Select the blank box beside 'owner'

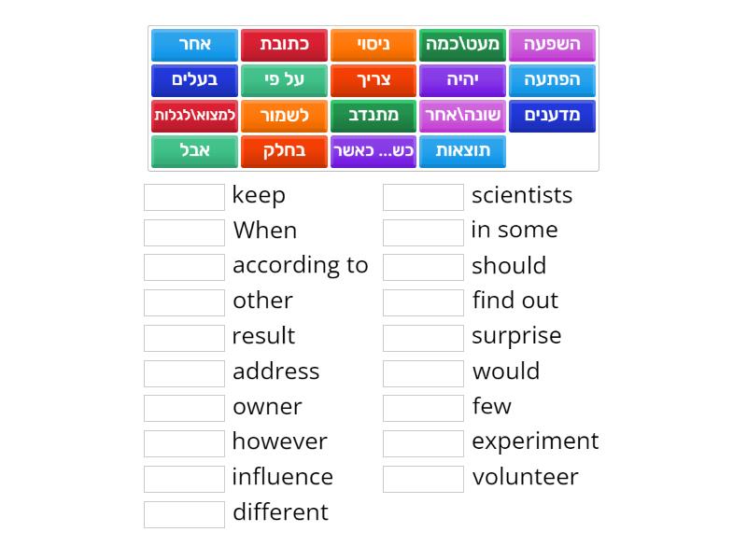point(184,409)
